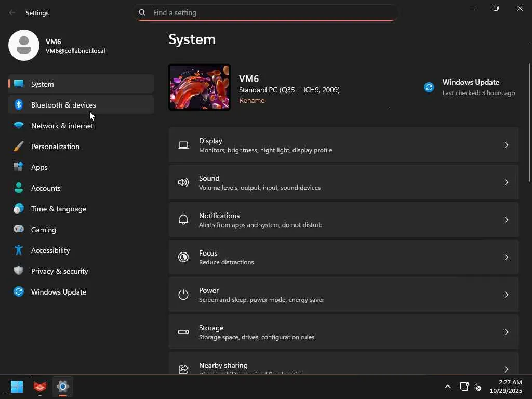
Task: Open Network & internet wifi icon
Action: 19,126
